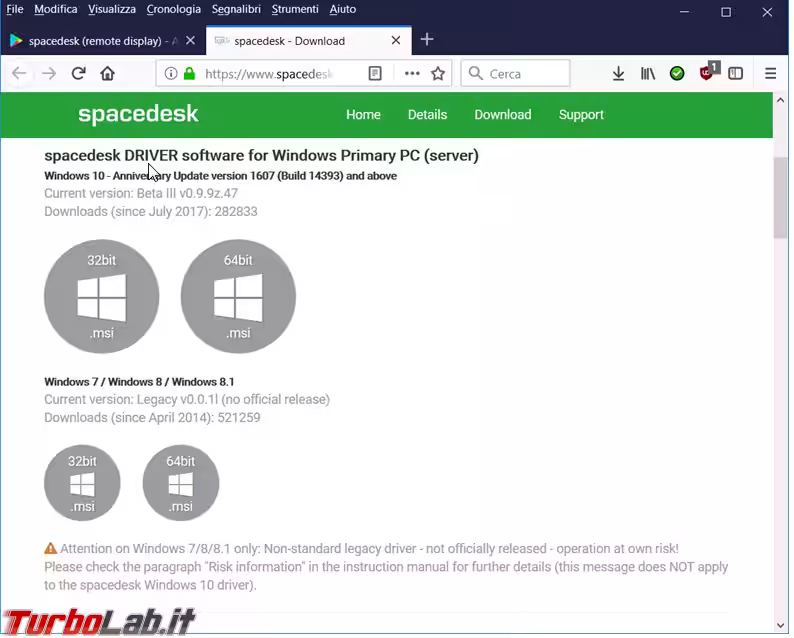Bookmark this page with the star icon
The height and width of the screenshot is (638, 794).
coord(438,74)
